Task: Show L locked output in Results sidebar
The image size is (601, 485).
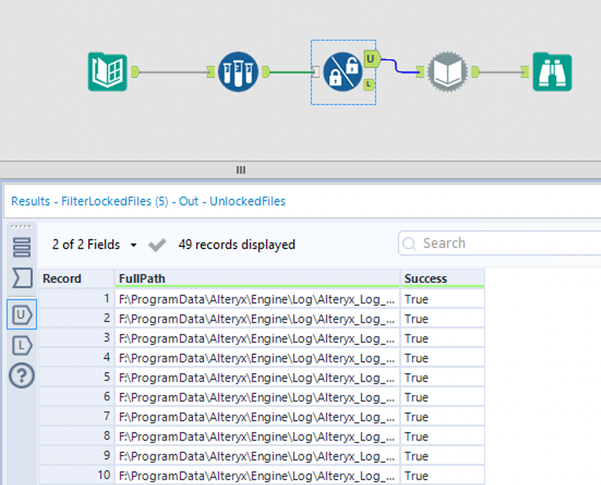Action: click(x=22, y=345)
